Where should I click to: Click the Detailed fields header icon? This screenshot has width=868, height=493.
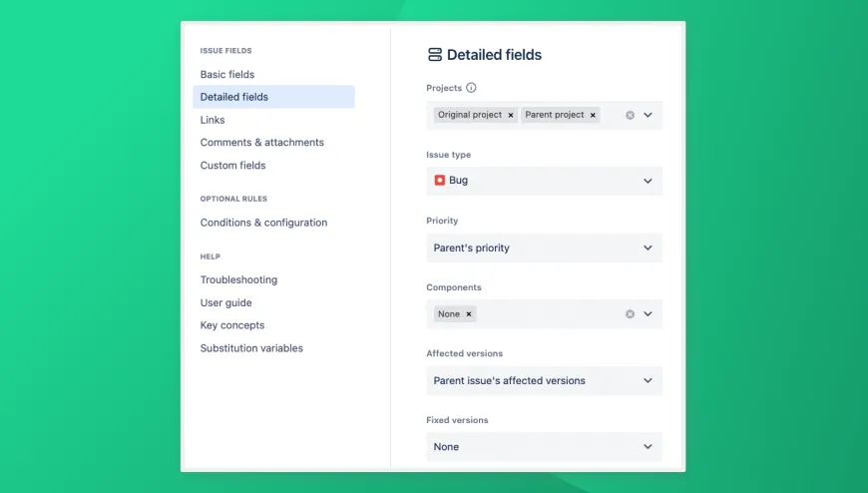434,55
